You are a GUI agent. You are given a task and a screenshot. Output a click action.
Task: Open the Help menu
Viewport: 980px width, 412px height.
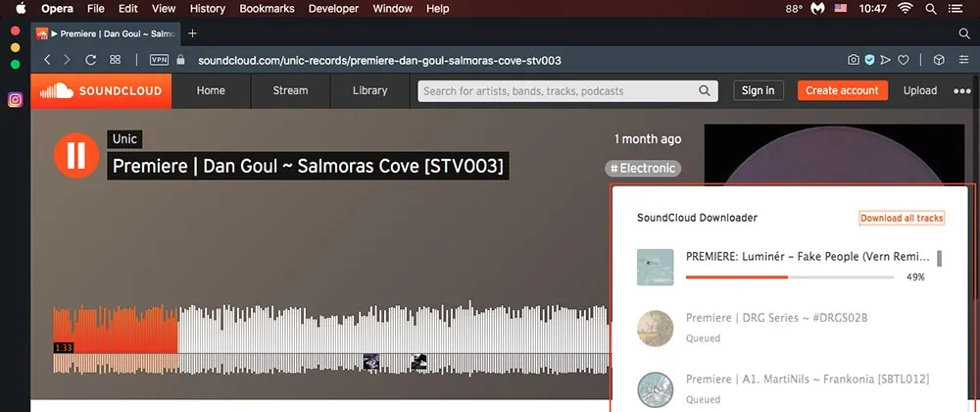click(437, 9)
